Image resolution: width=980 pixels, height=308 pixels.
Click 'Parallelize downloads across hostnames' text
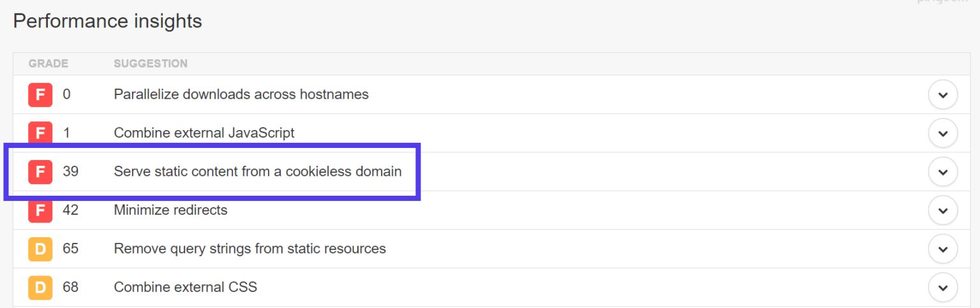pos(241,94)
